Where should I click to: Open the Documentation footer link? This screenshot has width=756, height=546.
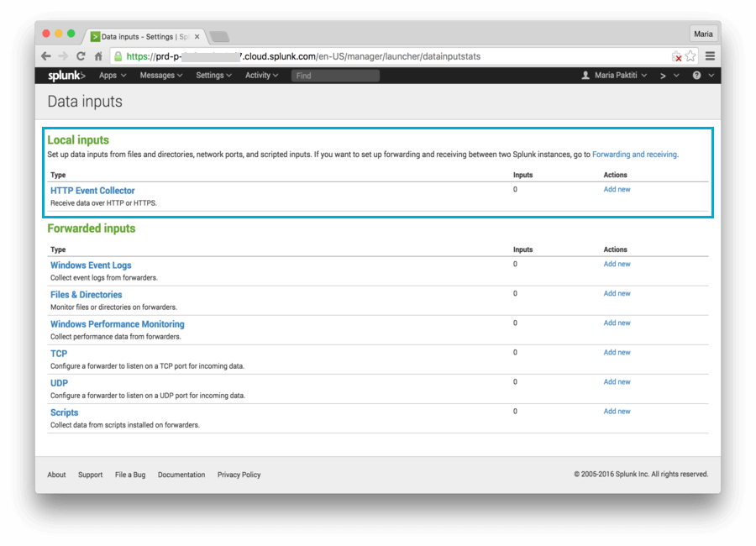click(181, 475)
